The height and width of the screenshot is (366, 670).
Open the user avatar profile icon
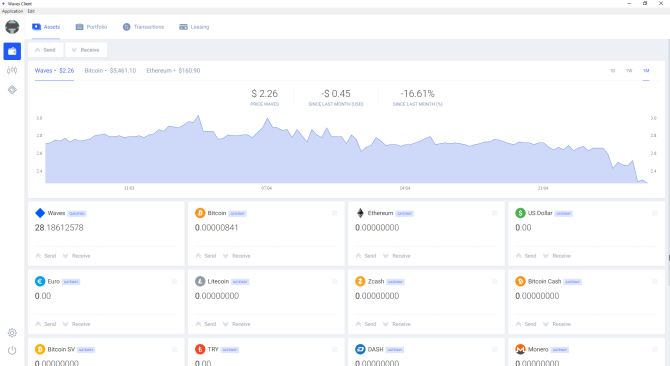click(x=12, y=27)
